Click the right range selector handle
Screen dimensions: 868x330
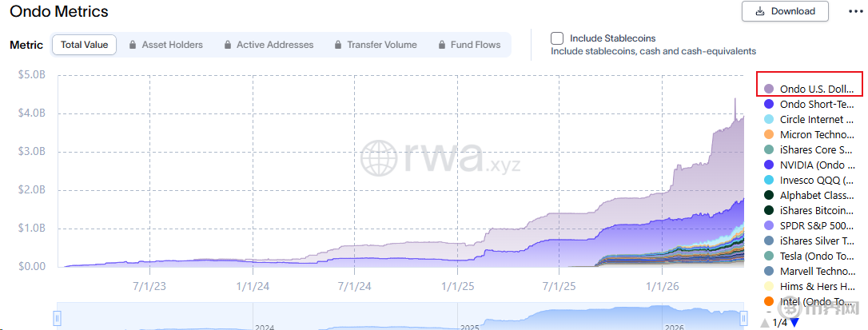tap(743, 318)
